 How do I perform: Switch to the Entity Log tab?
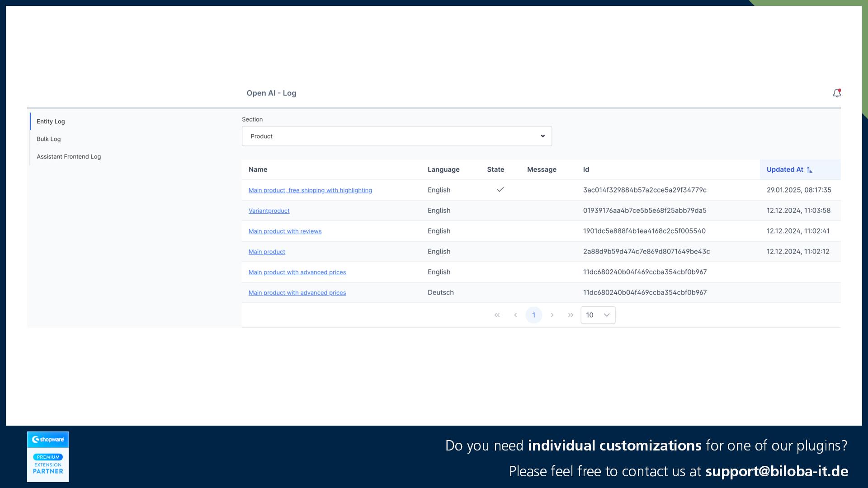tap(51, 122)
